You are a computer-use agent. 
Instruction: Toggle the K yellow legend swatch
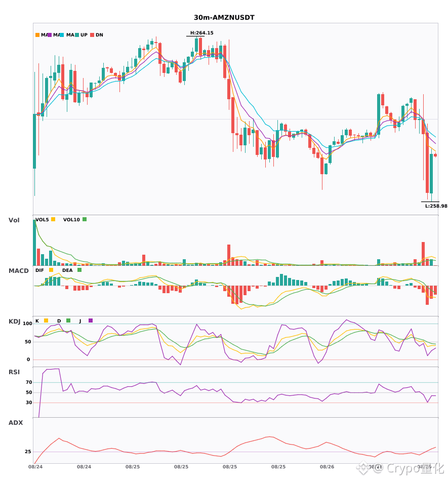click(46, 320)
